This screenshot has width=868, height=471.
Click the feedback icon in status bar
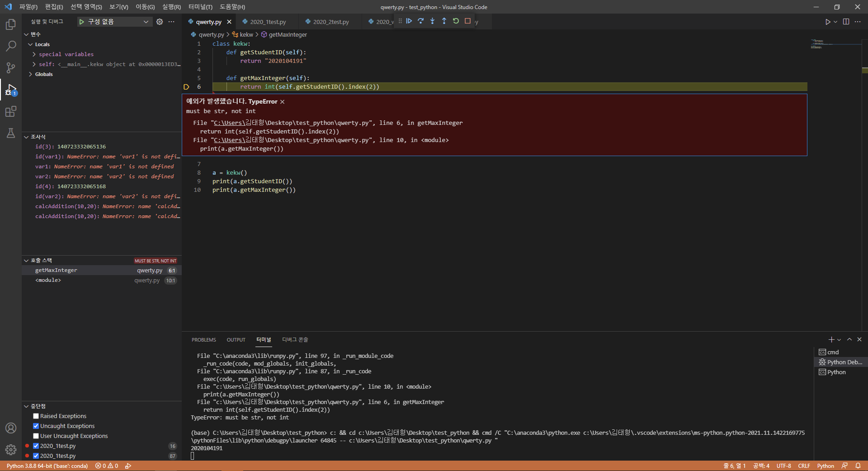(x=844, y=466)
